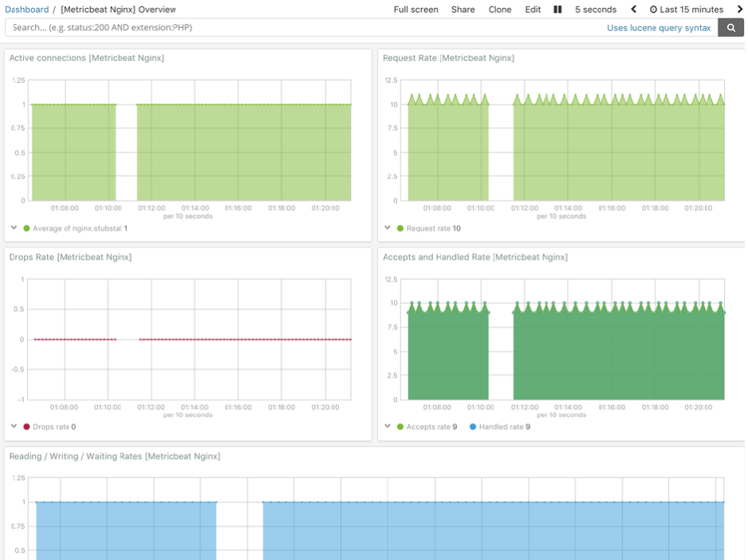
Task: Click the Request Rate panel title
Action: (x=448, y=57)
